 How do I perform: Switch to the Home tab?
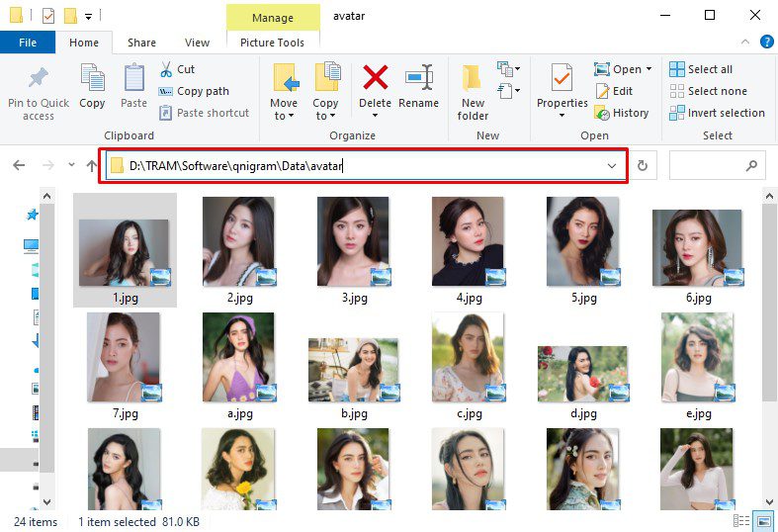click(x=84, y=43)
